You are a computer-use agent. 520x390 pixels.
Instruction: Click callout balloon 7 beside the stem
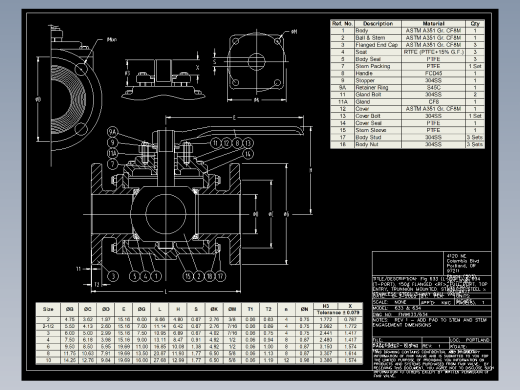[x=113, y=164]
